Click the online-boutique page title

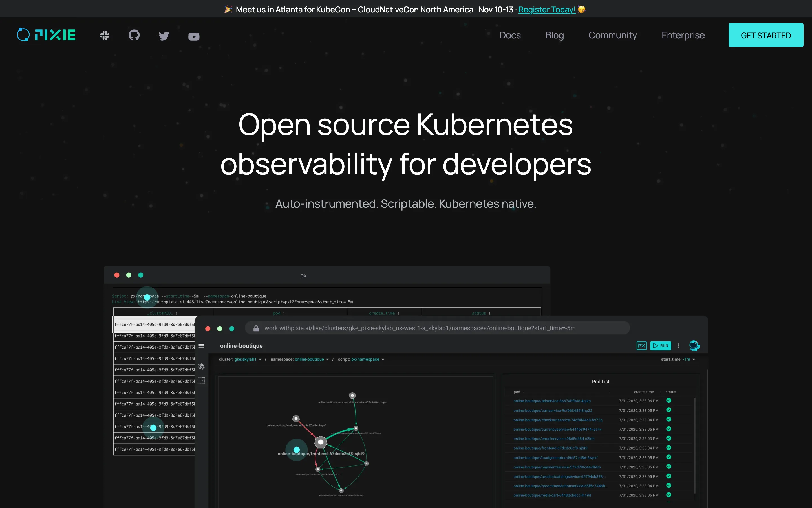(241, 346)
